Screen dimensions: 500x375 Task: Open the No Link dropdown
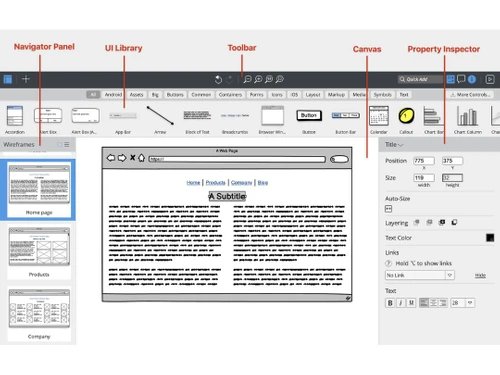pos(420,275)
